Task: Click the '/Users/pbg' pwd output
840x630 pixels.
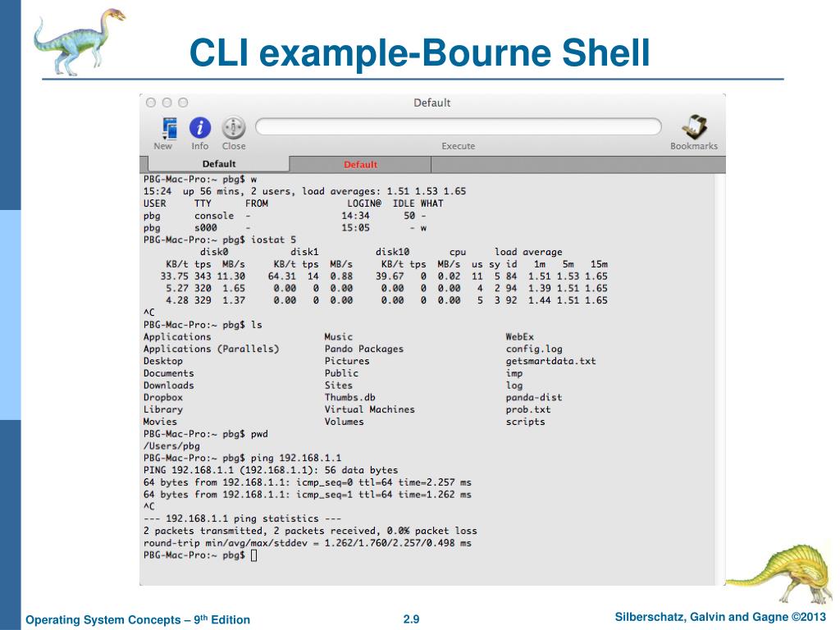Action: (171, 445)
